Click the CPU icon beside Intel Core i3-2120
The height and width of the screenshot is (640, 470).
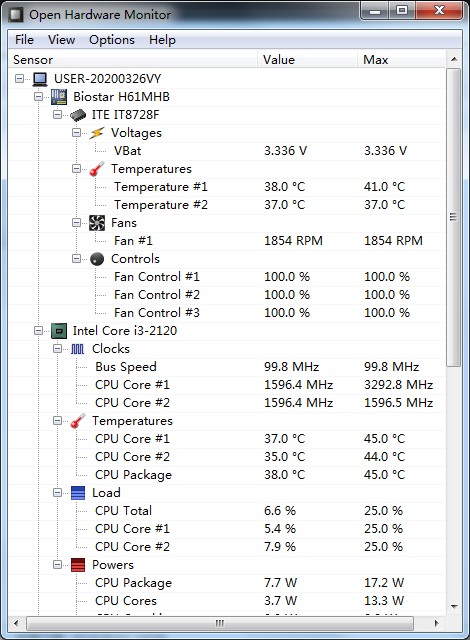(59, 331)
